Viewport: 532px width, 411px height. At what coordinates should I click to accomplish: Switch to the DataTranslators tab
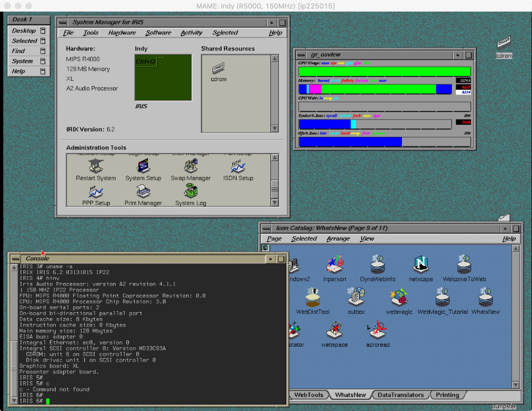[400, 395]
